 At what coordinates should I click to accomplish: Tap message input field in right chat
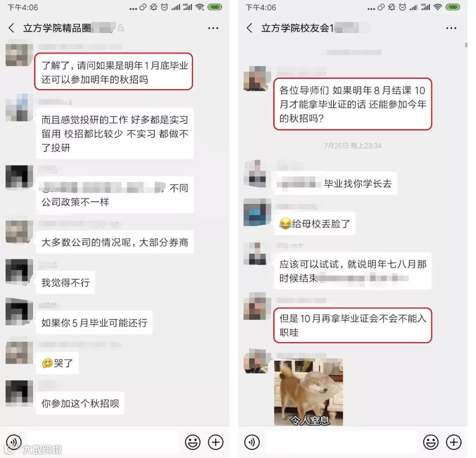point(341,442)
